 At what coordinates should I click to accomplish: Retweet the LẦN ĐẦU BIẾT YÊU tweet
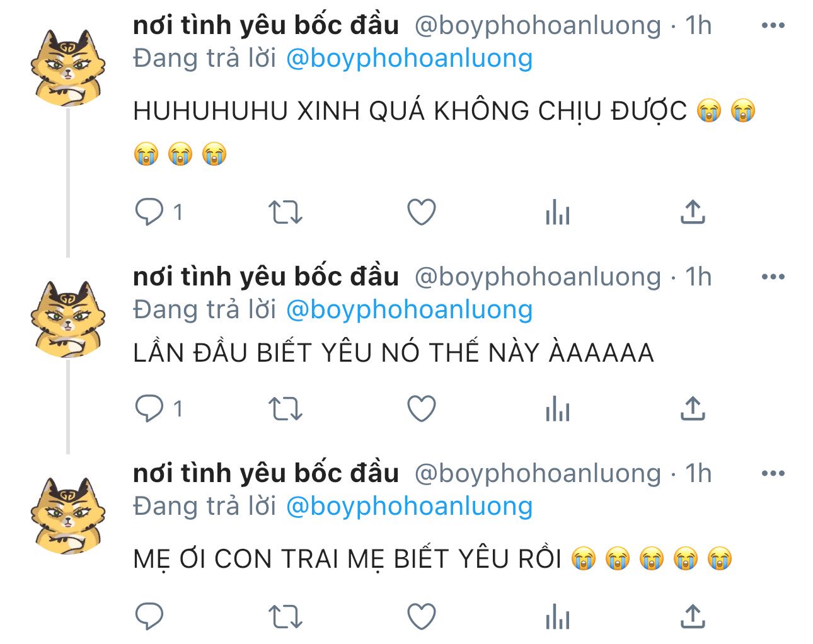tap(285, 409)
